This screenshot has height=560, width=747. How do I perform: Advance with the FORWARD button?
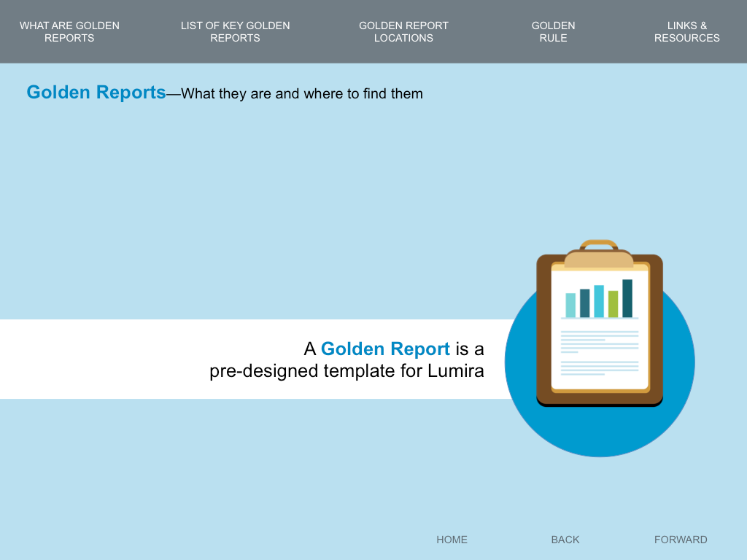pyautogui.click(x=681, y=540)
